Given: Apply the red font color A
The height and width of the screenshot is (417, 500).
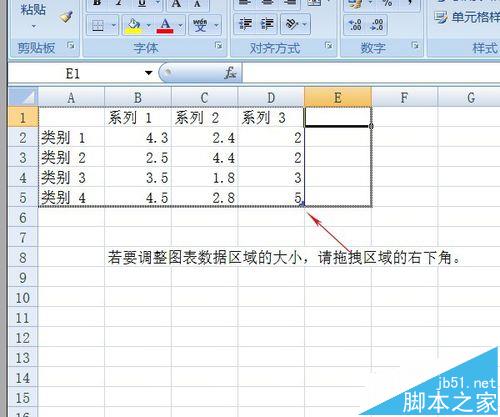Looking at the screenshot, I should click(x=165, y=26).
